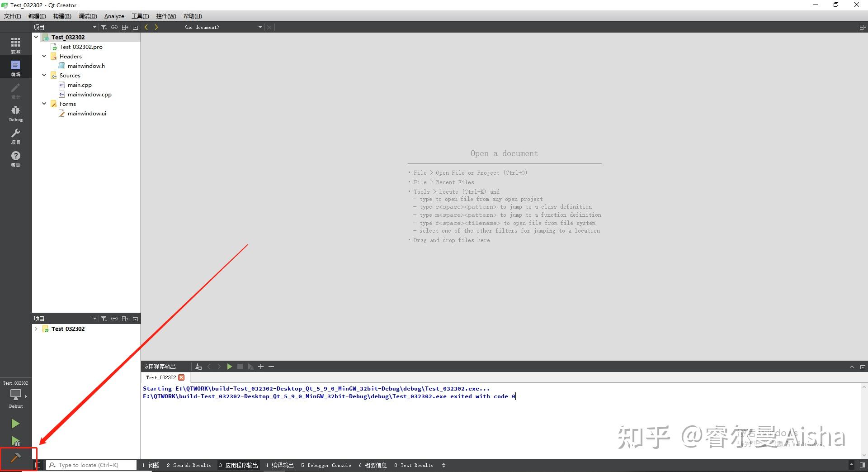The width and height of the screenshot is (868, 472).
Task: Toggle the 问题 (Issues) output pane
Action: pyautogui.click(x=151, y=465)
